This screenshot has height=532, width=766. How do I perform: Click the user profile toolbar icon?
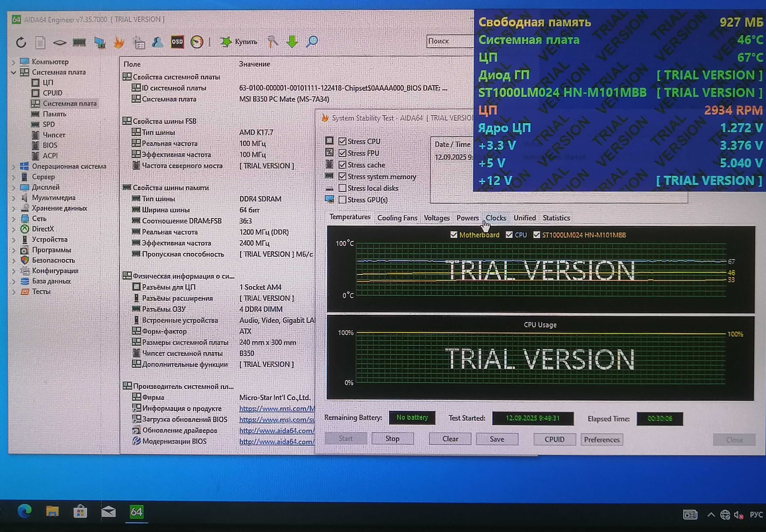click(x=157, y=42)
